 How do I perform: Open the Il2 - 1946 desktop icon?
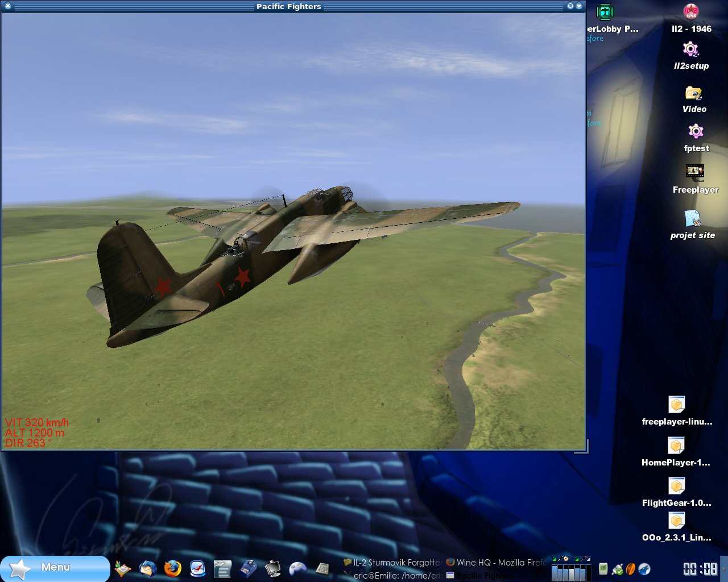point(691,18)
